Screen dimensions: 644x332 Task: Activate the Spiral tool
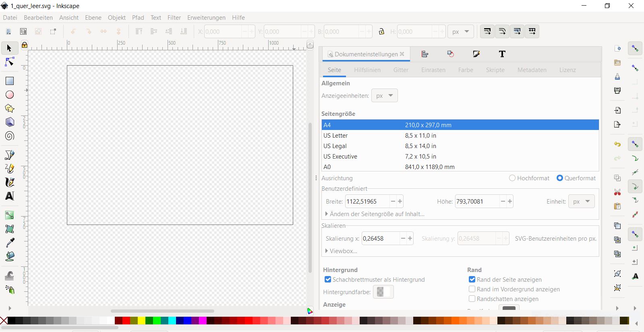click(x=10, y=136)
